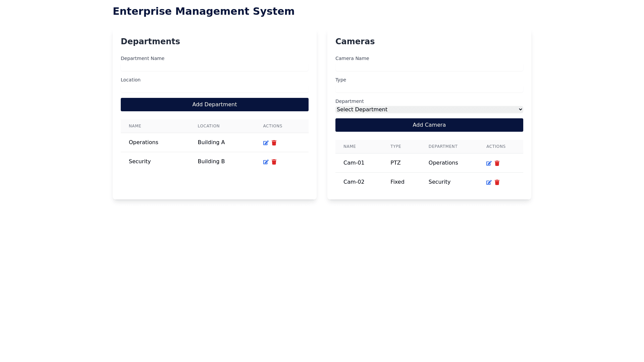Click the Add Department button
Viewport: 644px width, 362px height.
pyautogui.click(x=214, y=105)
